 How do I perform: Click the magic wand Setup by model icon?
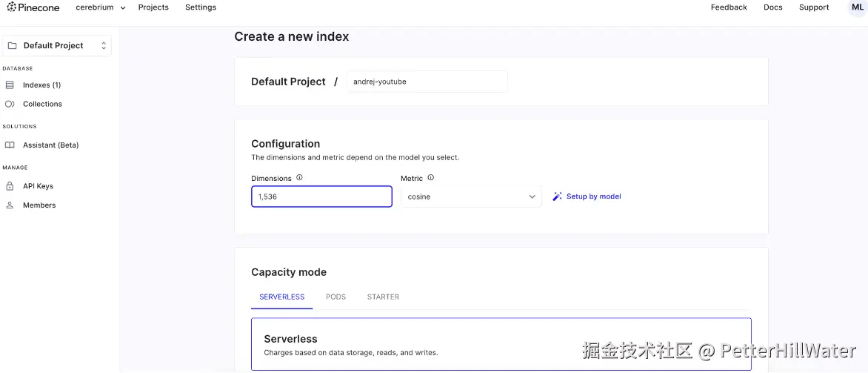[x=557, y=197]
